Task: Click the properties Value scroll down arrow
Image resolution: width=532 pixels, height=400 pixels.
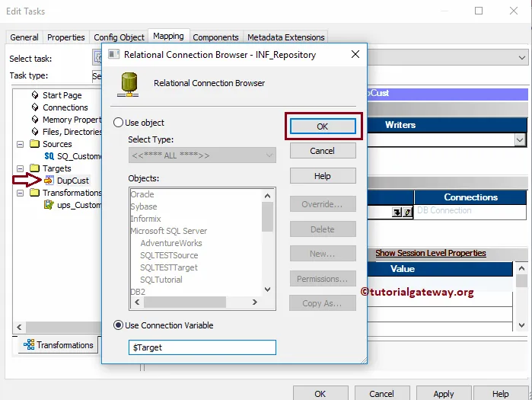Action: 521,325
